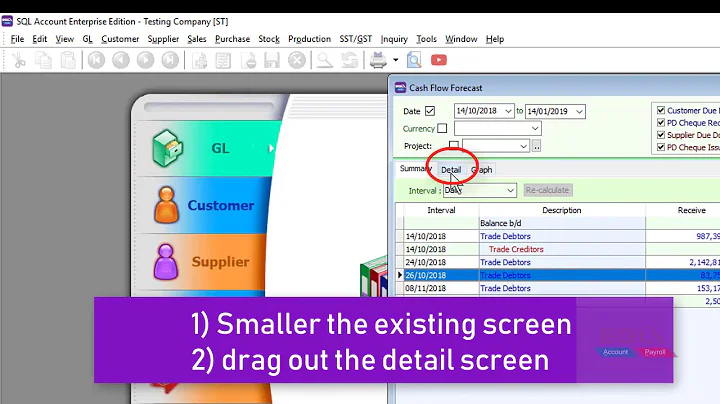Viewport: 720px width, 404px height.
Task: Open the Stock menu
Action: (x=269, y=39)
